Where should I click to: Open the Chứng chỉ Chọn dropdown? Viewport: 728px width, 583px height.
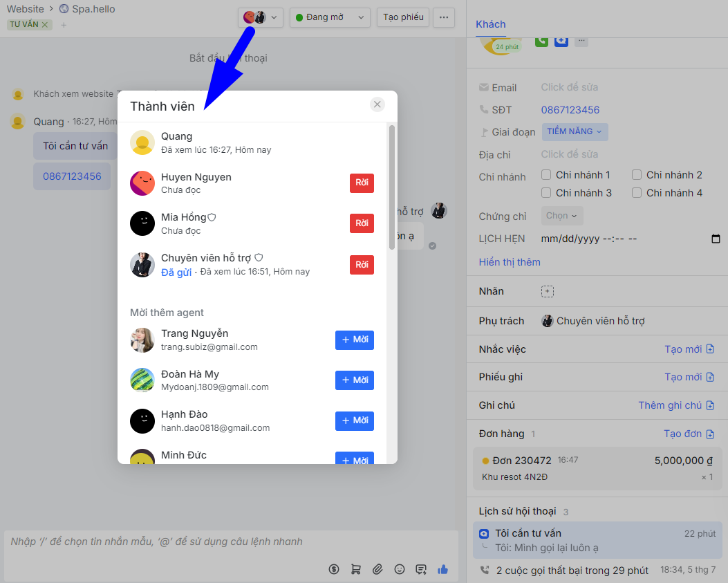coord(561,216)
